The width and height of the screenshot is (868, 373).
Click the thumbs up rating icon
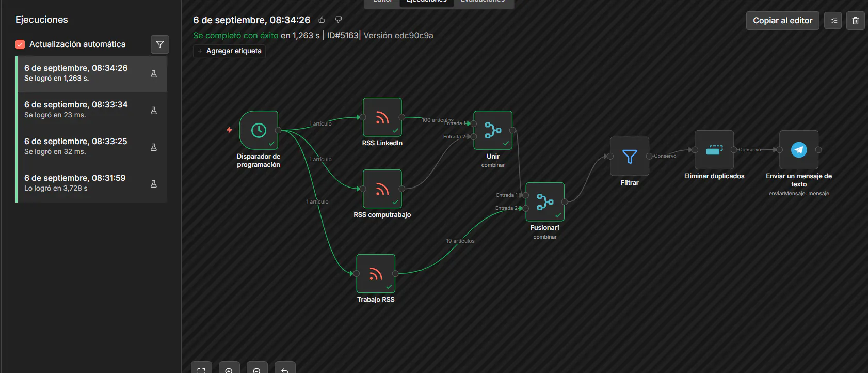click(x=322, y=20)
